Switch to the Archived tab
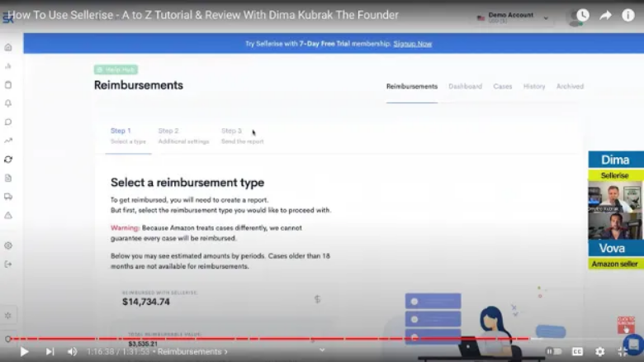Screen dimensions: 644x362 (x=570, y=87)
